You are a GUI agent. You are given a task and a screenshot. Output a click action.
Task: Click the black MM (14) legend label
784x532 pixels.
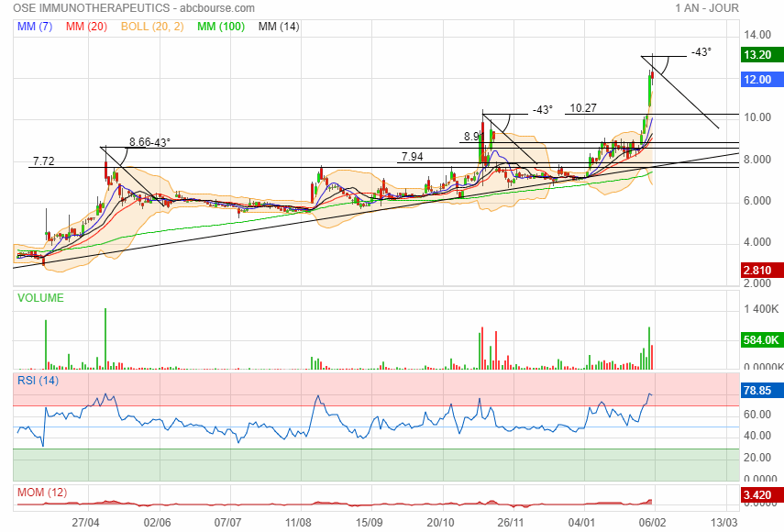279,27
